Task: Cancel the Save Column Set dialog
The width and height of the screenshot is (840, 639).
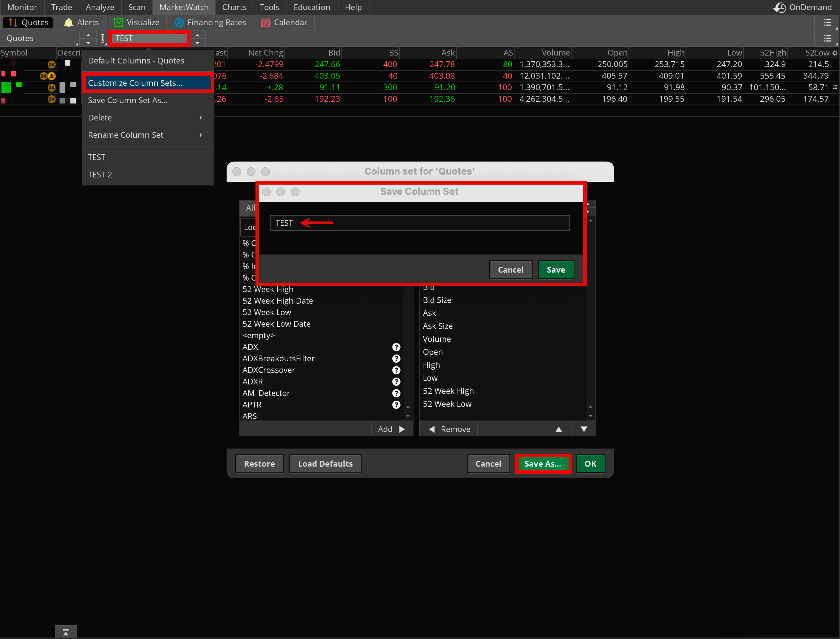Action: (511, 270)
